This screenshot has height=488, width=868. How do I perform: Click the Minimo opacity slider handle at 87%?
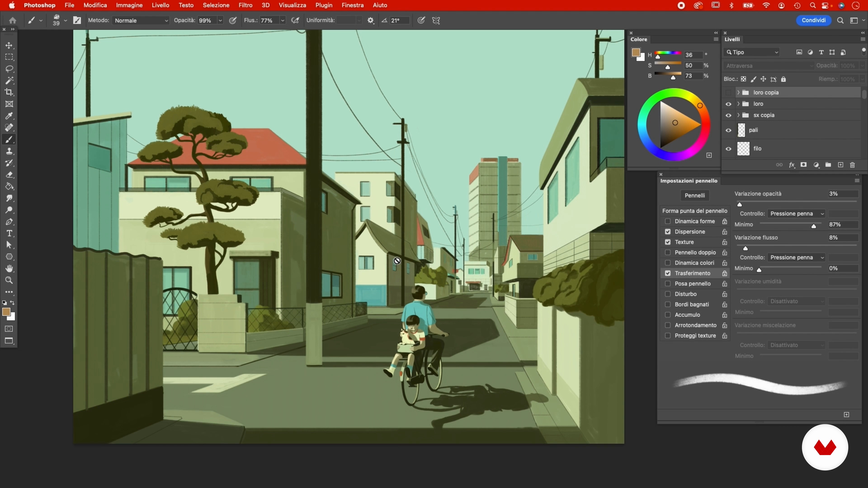814,226
